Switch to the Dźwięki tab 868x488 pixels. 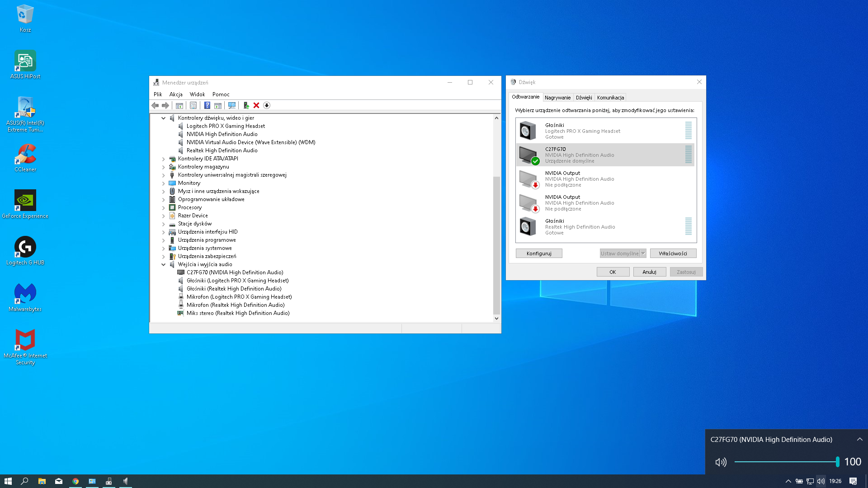click(x=584, y=98)
